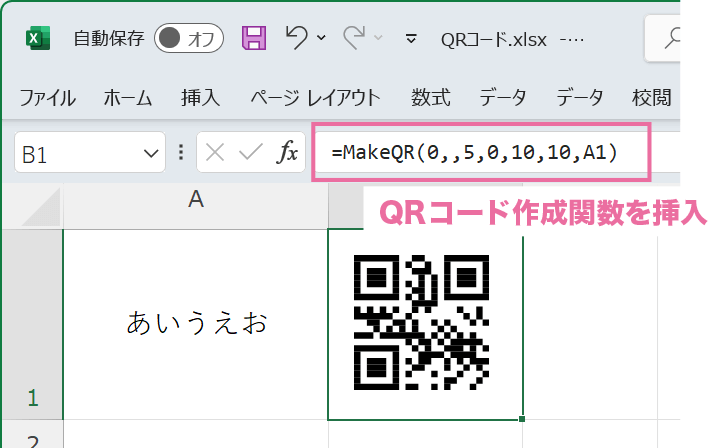Click the QR code image in B1
724x448 pixels.
tap(421, 322)
